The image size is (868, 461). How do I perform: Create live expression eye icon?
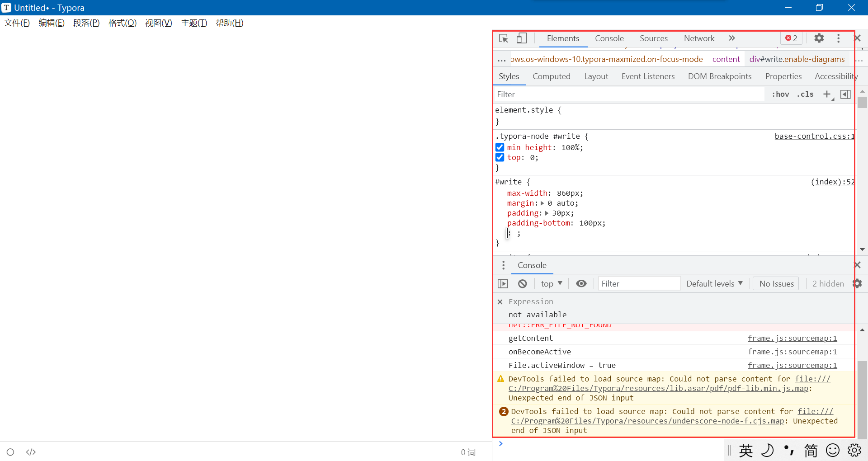[581, 284]
